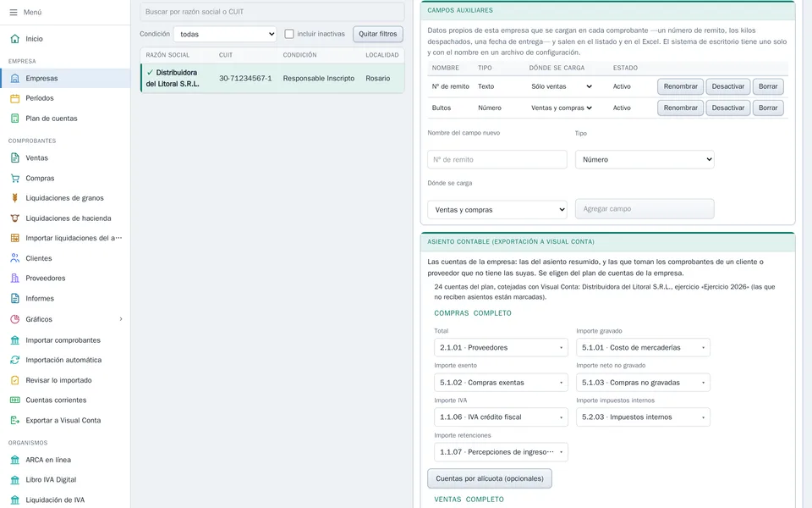The image size is (812, 508).
Task: Open Importe neto no gravado dropdown
Action: click(643, 383)
